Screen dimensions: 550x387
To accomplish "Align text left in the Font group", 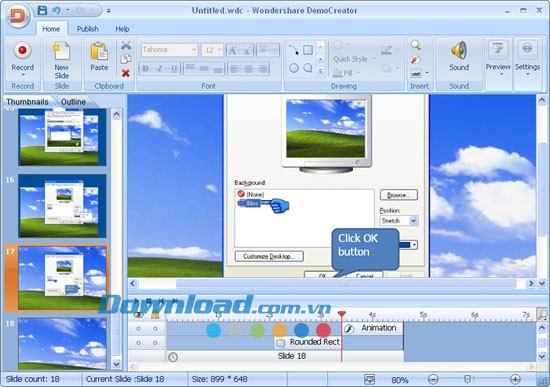I will (235, 68).
